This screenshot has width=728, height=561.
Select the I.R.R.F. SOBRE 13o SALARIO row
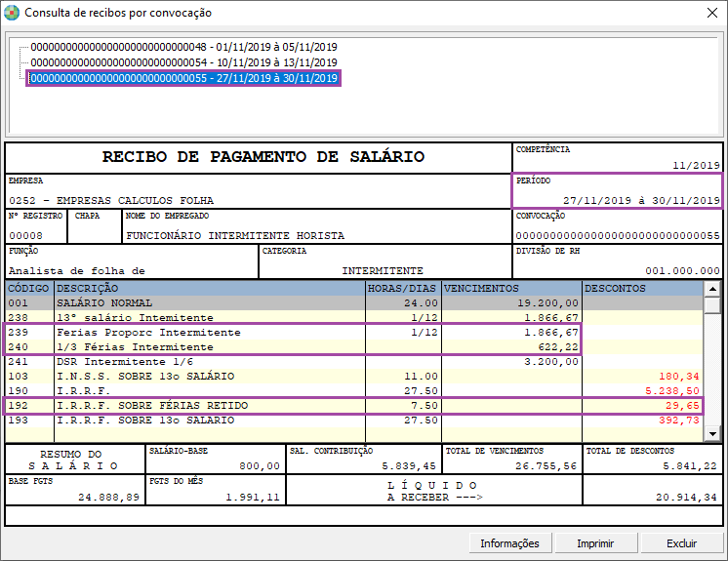(x=354, y=420)
